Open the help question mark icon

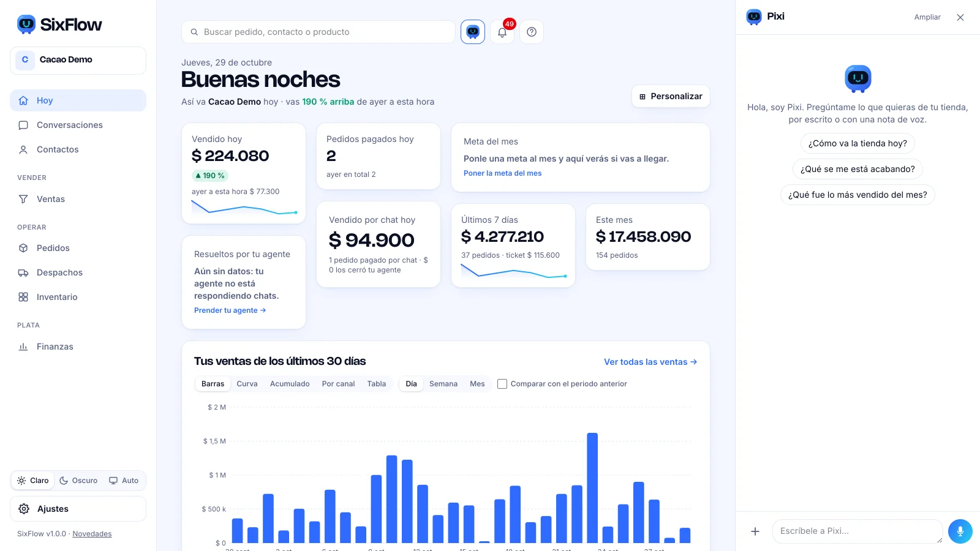(532, 32)
